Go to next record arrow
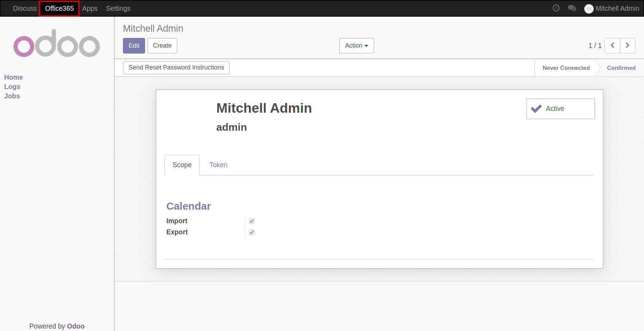The width and height of the screenshot is (644, 331). pos(628,46)
